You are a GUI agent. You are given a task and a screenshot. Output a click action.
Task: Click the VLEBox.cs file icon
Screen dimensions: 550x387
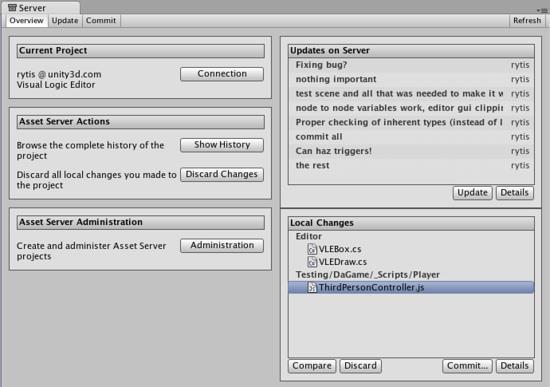pyautogui.click(x=311, y=249)
